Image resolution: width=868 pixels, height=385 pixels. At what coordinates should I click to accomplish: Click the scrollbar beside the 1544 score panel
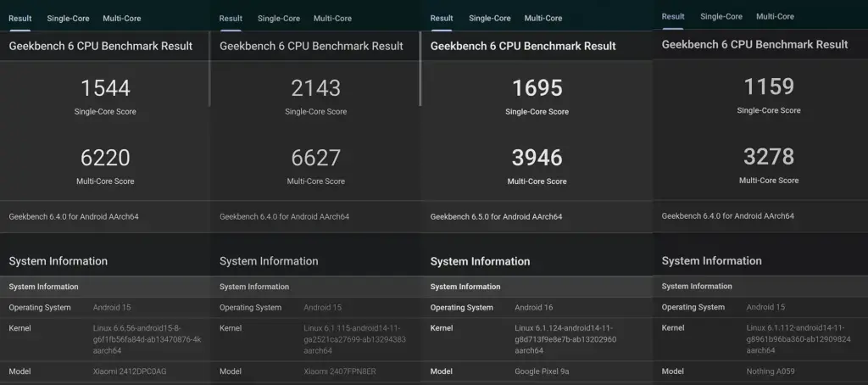coord(209,69)
